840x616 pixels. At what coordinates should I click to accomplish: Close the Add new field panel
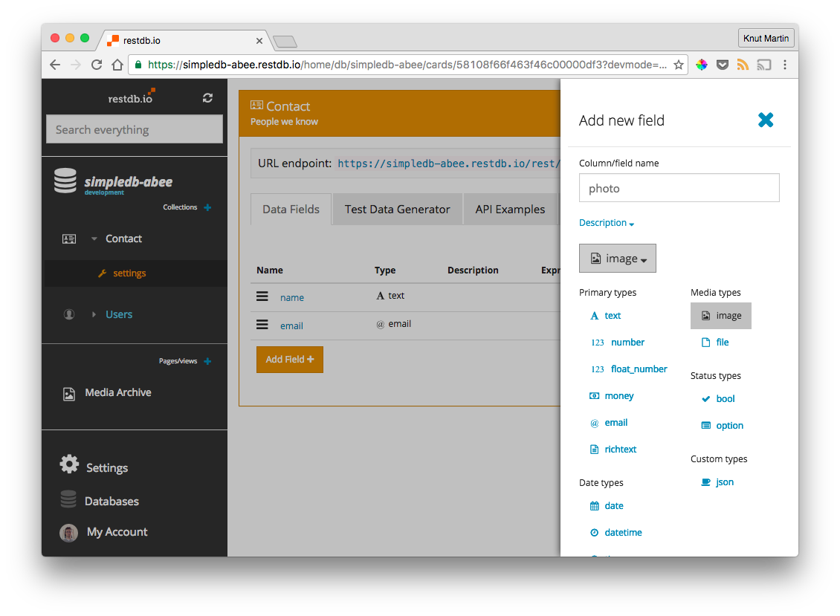(x=766, y=120)
